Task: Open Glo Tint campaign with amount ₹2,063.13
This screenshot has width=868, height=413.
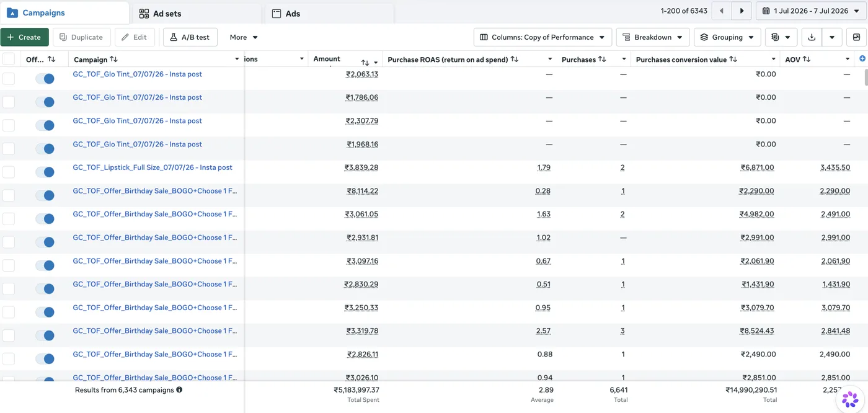Action: (138, 74)
